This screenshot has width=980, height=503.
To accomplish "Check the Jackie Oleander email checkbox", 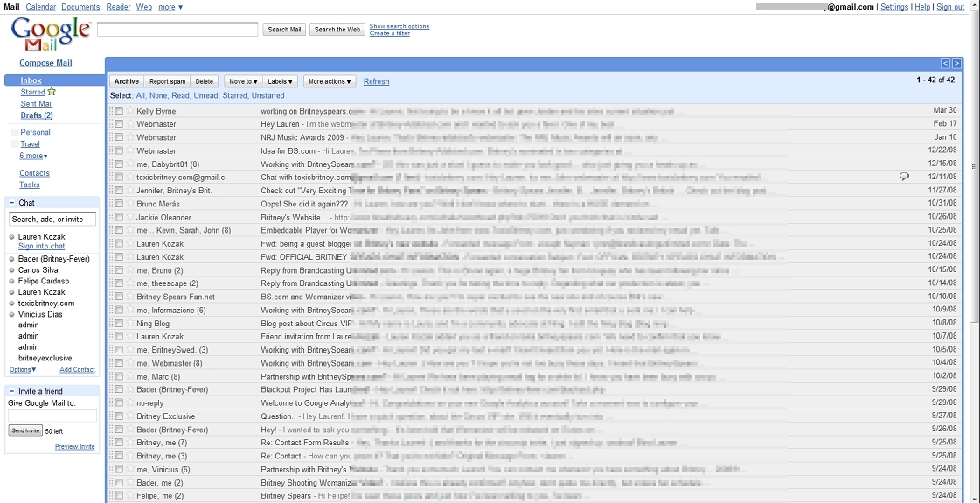I will pyautogui.click(x=119, y=217).
